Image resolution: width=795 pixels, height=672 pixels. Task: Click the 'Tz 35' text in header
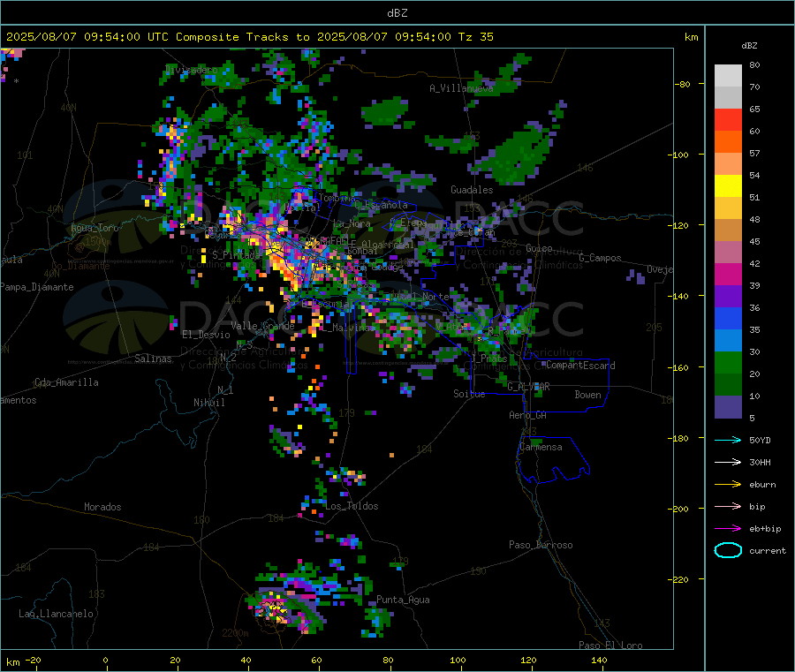[475, 37]
